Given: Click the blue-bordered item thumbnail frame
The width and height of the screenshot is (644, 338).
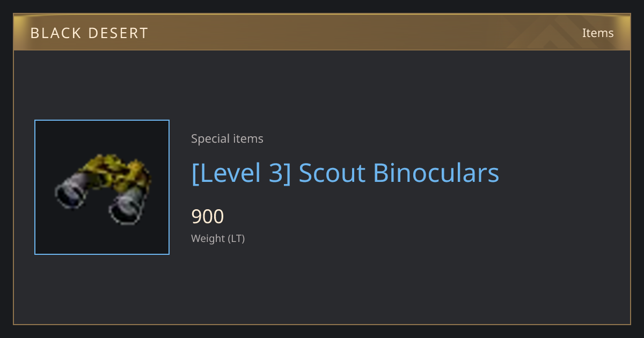Looking at the screenshot, I should pyautogui.click(x=102, y=187).
